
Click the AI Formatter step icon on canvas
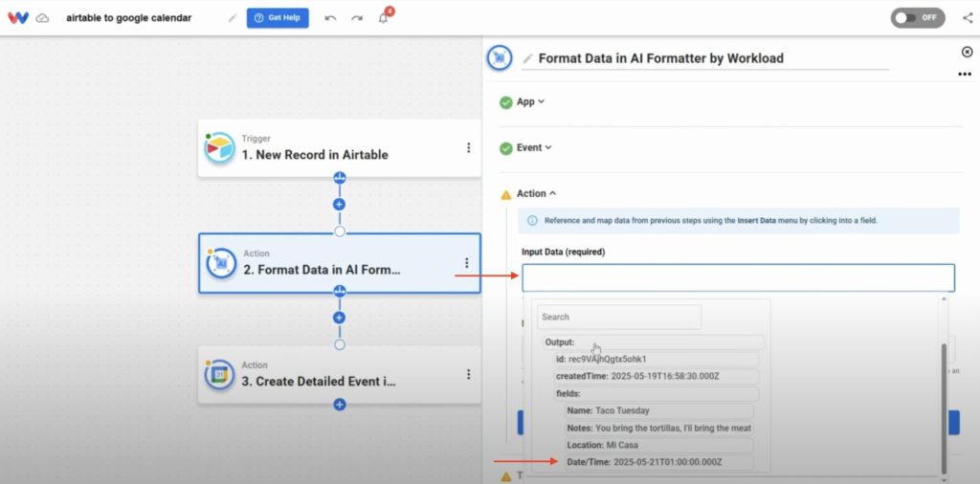coord(221,264)
